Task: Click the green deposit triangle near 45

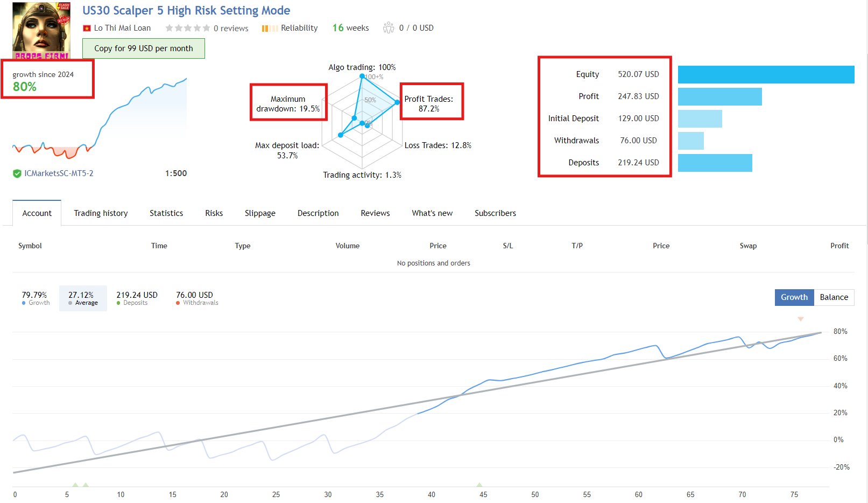Action: (479, 485)
